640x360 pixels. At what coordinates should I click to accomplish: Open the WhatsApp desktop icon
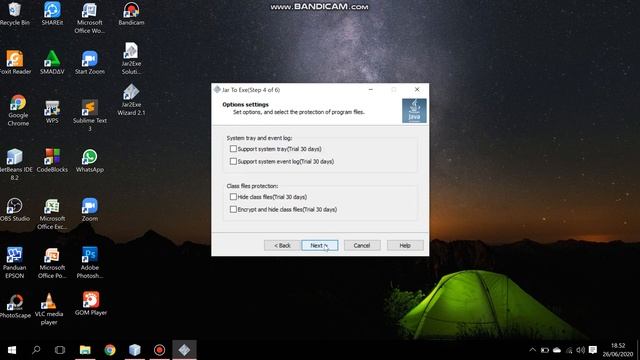[x=90, y=160]
